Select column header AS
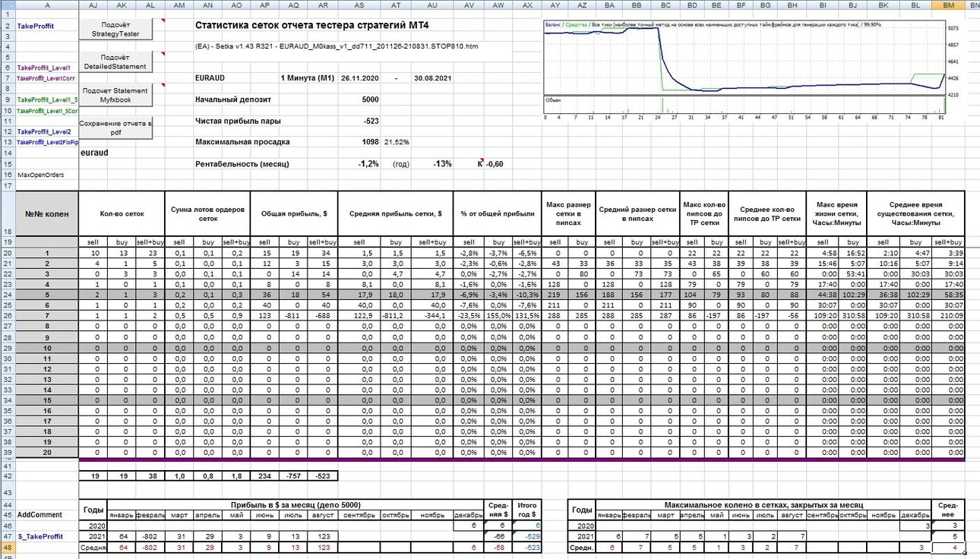 pyautogui.click(x=359, y=5)
